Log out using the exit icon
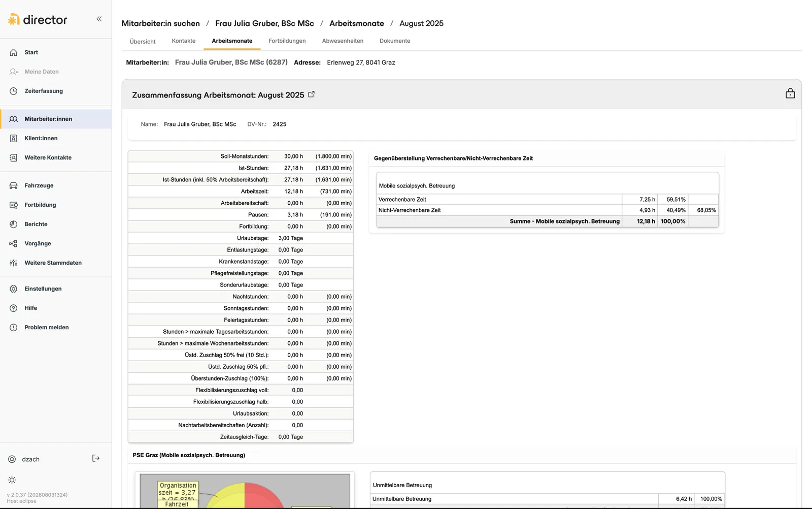The width and height of the screenshot is (812, 509). pos(96,458)
